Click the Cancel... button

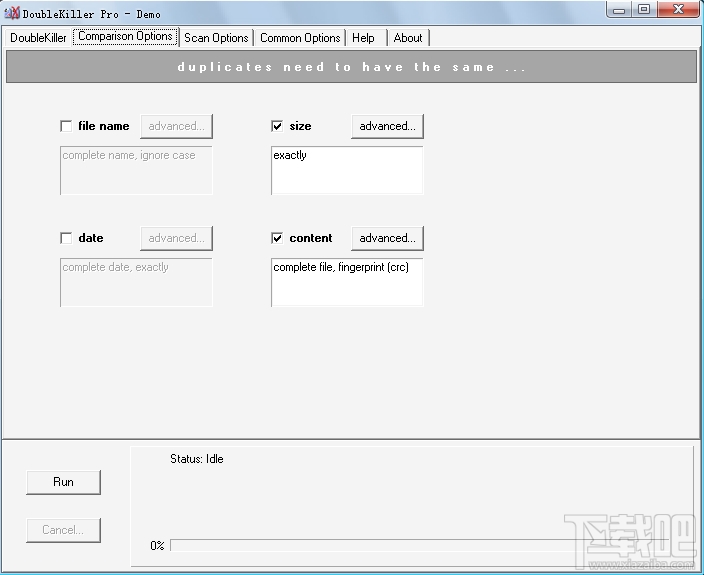[63, 530]
